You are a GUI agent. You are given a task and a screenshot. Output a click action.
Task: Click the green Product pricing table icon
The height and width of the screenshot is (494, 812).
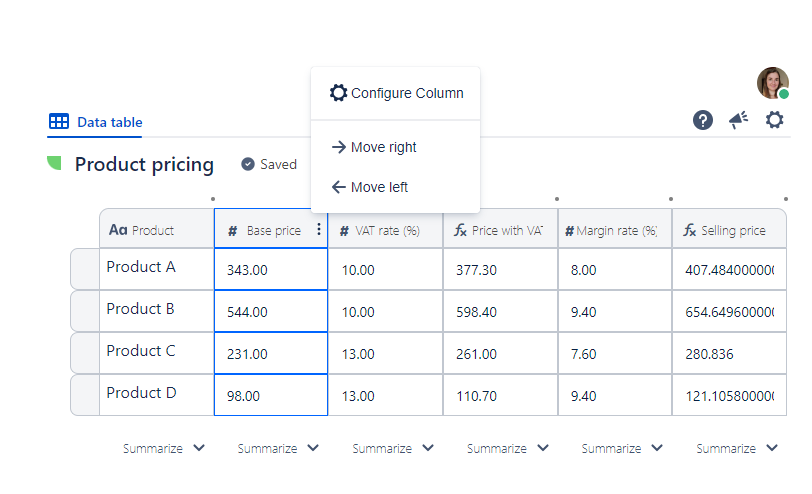(x=55, y=164)
